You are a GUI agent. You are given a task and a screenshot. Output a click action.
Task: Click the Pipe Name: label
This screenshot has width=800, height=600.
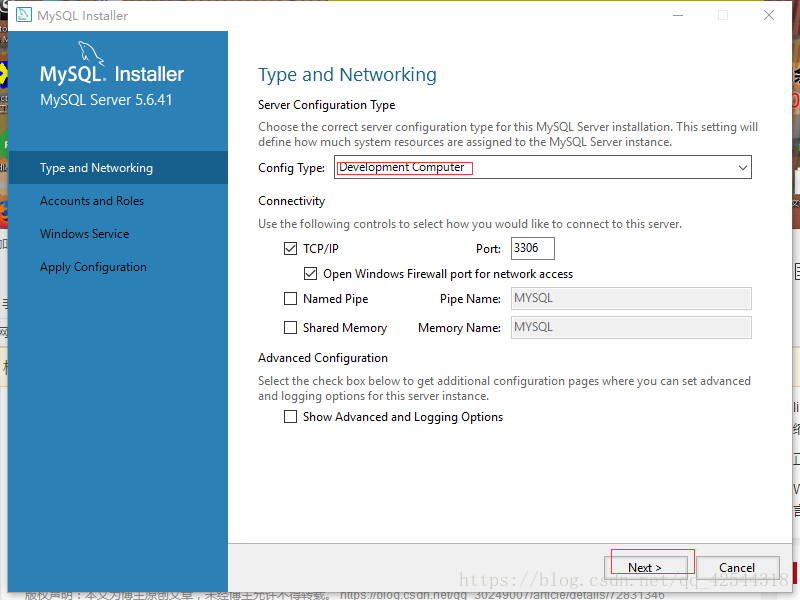(x=470, y=299)
